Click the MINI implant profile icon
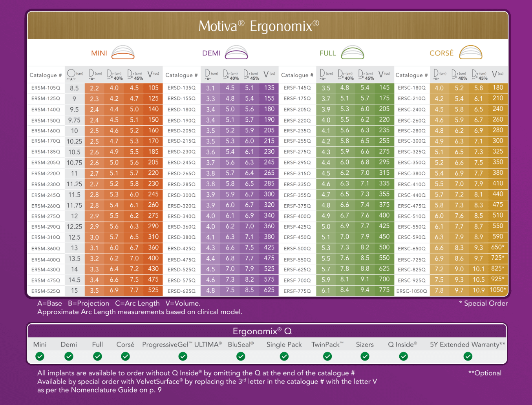Screen dimensions: 532x405 click(123, 53)
